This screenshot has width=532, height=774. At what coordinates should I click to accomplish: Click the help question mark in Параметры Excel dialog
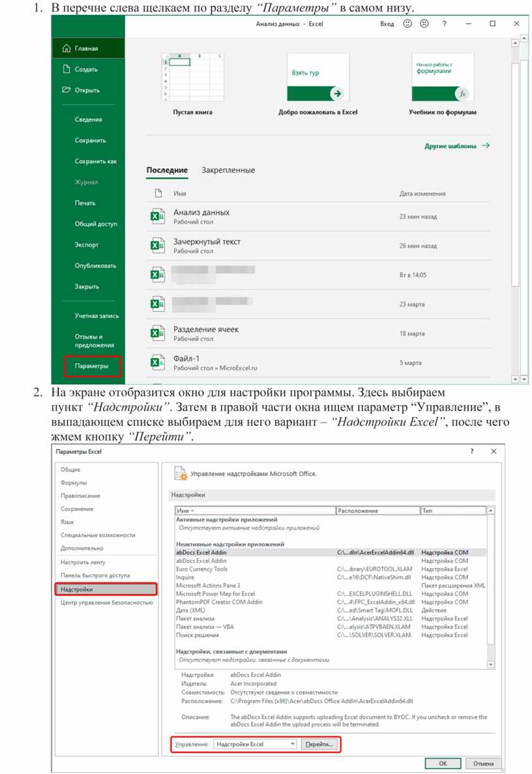point(472,451)
